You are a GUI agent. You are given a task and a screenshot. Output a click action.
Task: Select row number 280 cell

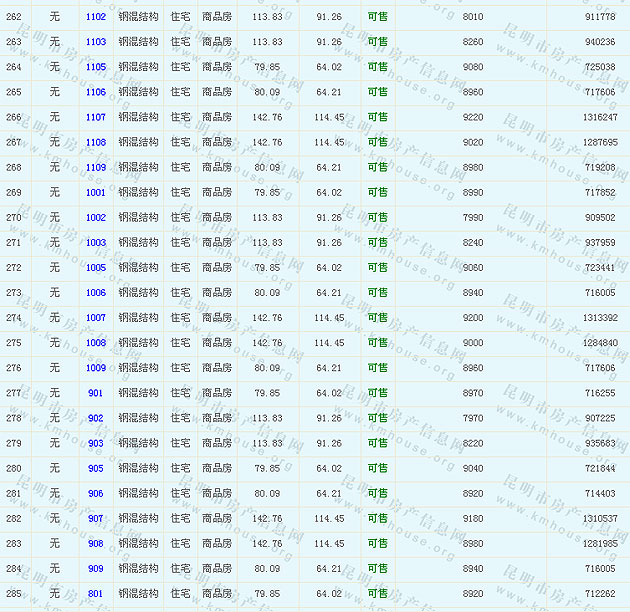(x=14, y=468)
